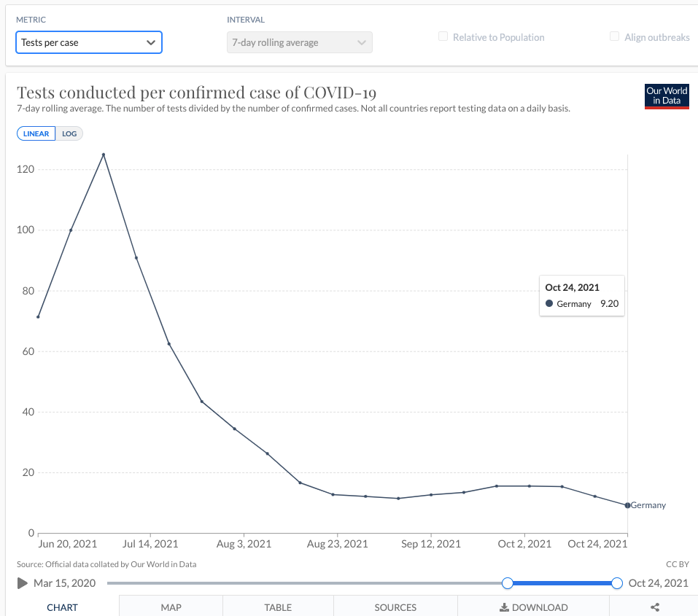
Task: Click the Our World in Data logo
Action: (x=667, y=96)
